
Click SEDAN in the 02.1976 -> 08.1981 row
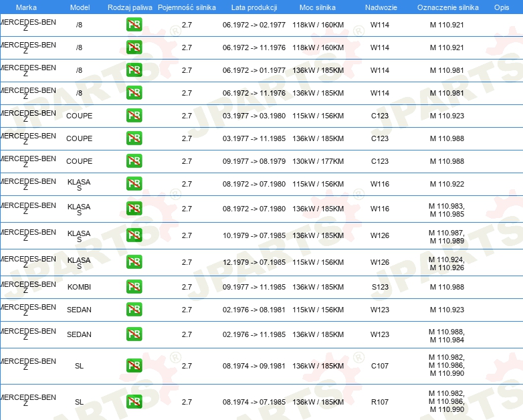pyautogui.click(x=79, y=310)
